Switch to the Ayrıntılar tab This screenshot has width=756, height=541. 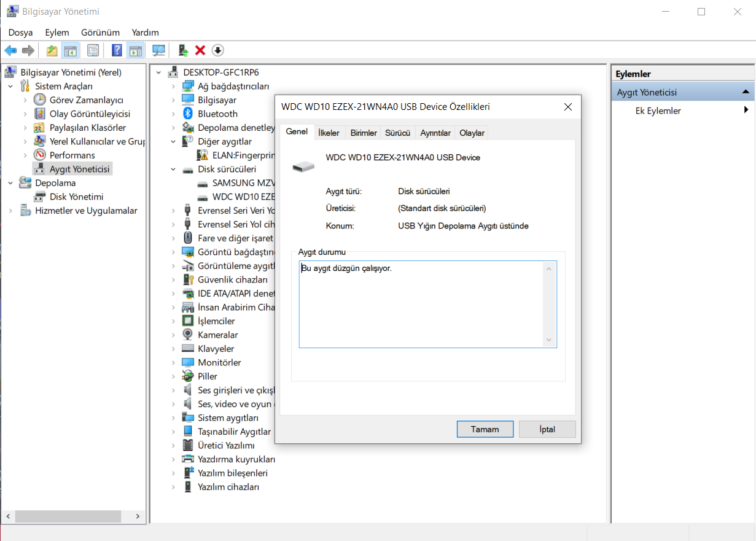(435, 133)
